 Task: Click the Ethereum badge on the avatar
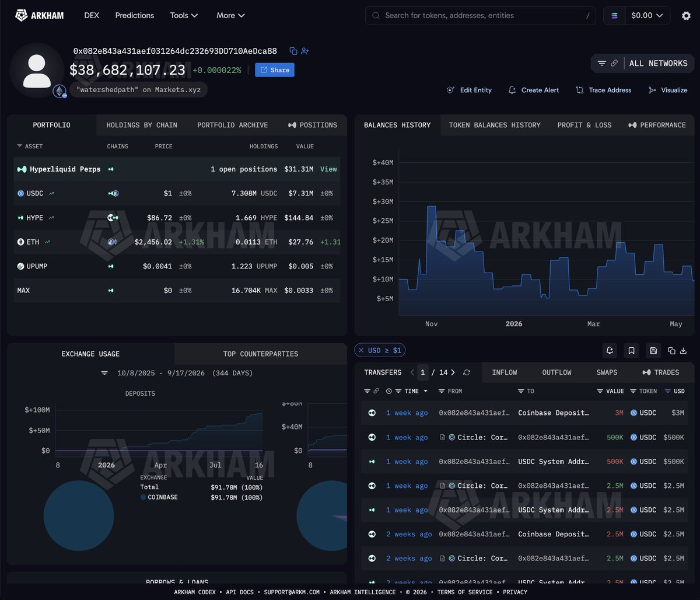click(60, 91)
